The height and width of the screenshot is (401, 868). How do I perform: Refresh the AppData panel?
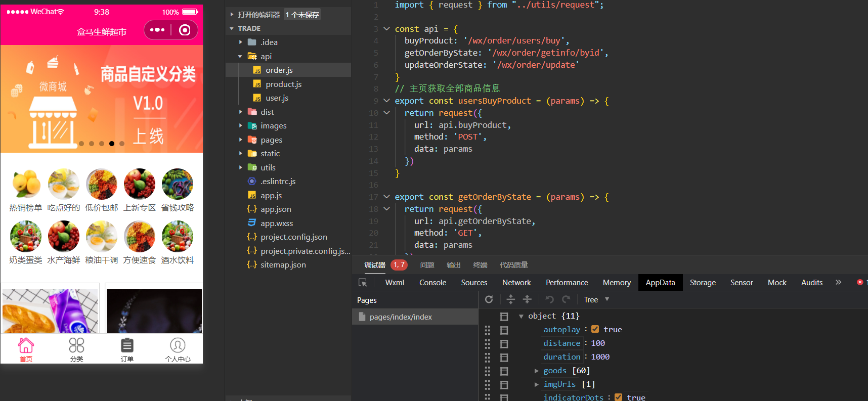click(489, 299)
